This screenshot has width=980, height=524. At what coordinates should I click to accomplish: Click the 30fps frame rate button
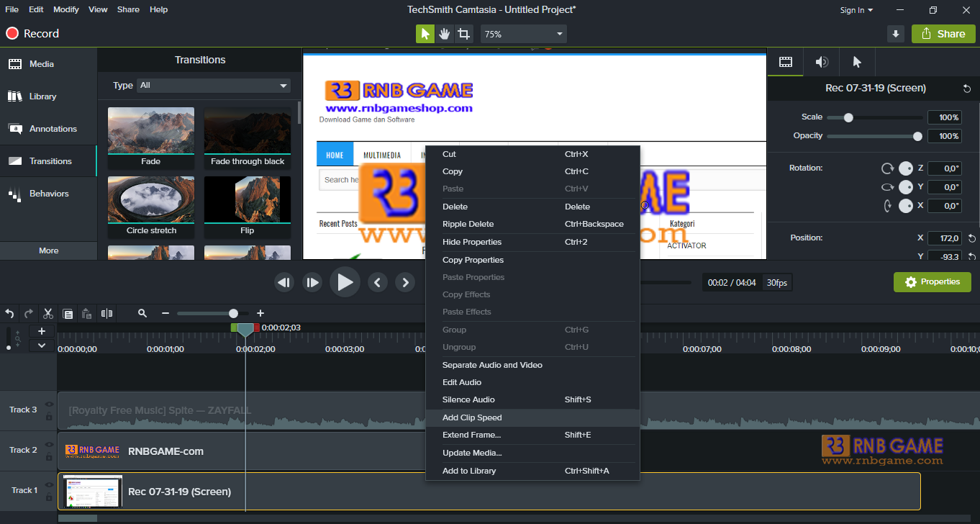pyautogui.click(x=776, y=283)
